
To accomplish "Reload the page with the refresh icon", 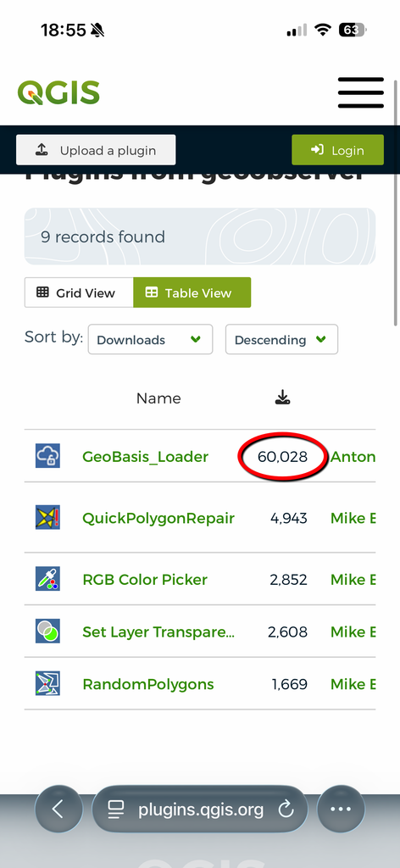I will coord(286,810).
